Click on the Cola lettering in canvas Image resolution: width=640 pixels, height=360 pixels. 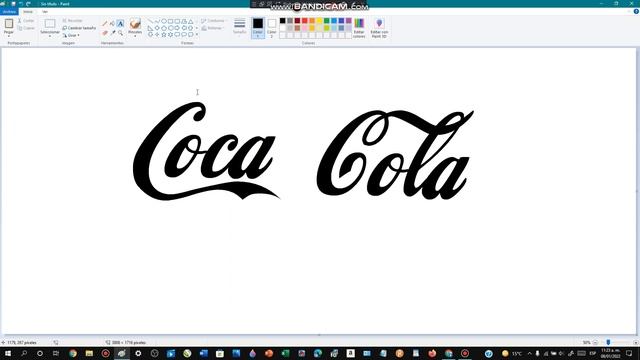395,154
